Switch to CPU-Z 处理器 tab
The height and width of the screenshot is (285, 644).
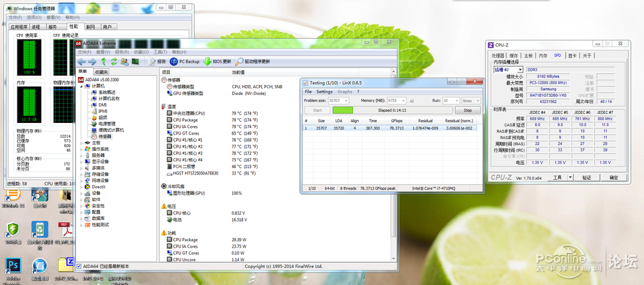[498, 56]
